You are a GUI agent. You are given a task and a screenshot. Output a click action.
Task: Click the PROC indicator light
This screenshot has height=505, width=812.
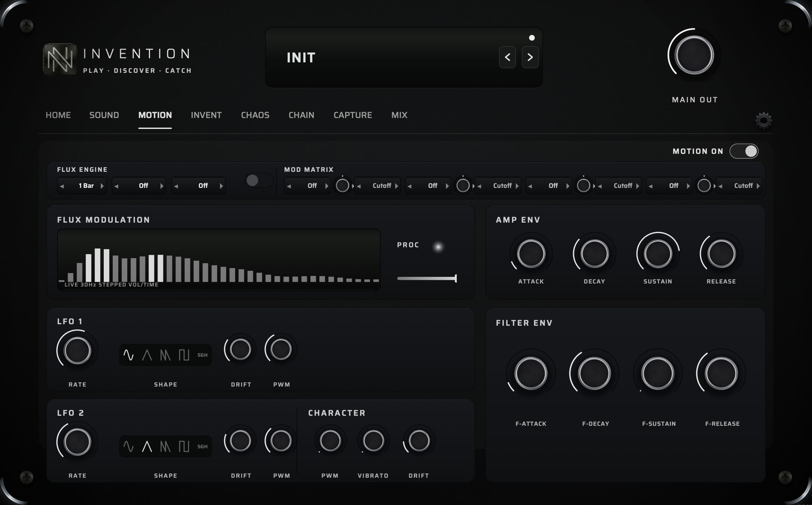pyautogui.click(x=438, y=247)
